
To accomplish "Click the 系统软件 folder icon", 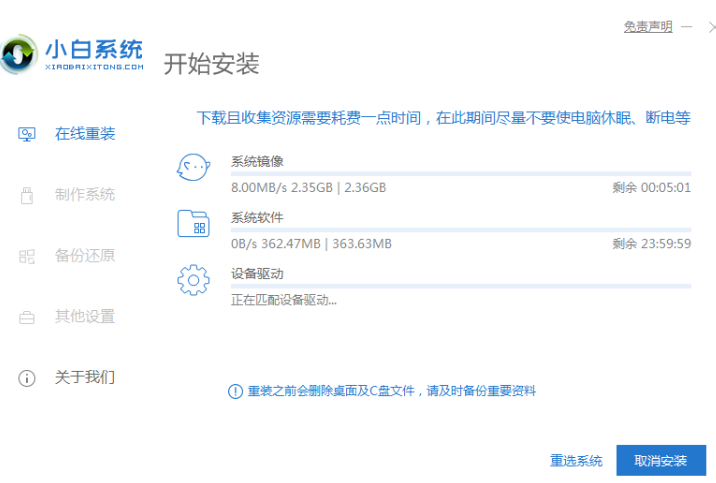I will pos(193,223).
